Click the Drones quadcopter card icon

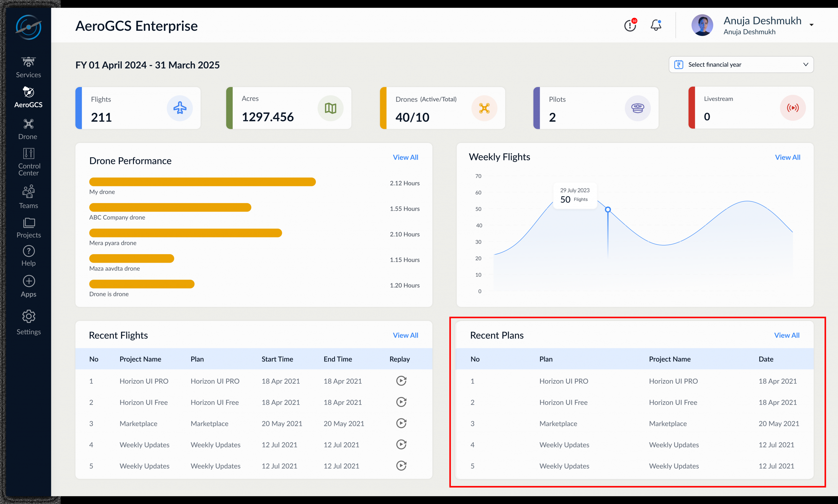(484, 108)
